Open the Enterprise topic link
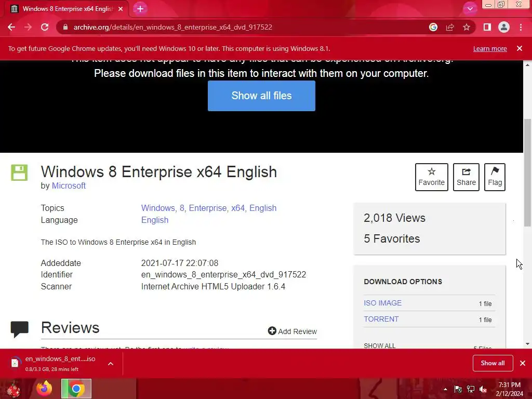Screen dimensions: 532x399 pos(209,208)
